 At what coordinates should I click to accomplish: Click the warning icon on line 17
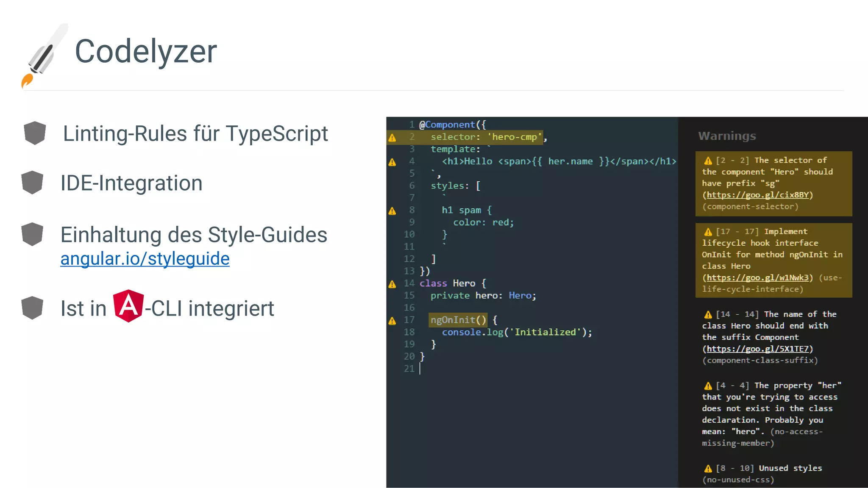tap(392, 321)
